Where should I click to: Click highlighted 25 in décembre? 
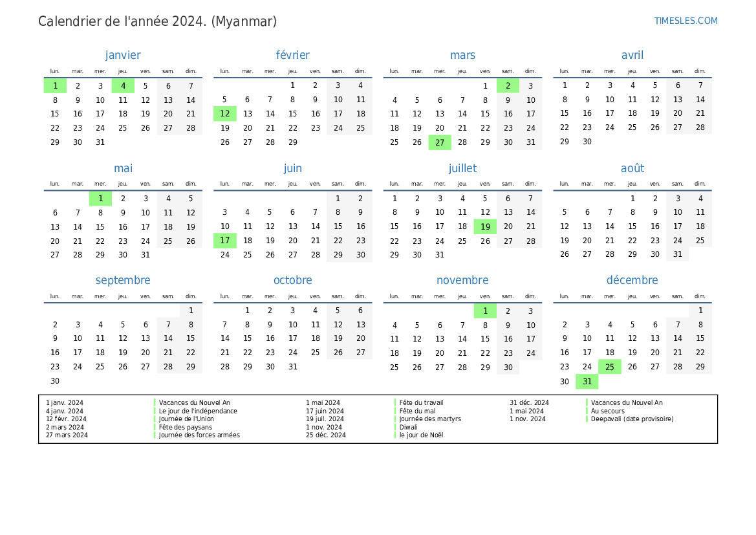(609, 367)
